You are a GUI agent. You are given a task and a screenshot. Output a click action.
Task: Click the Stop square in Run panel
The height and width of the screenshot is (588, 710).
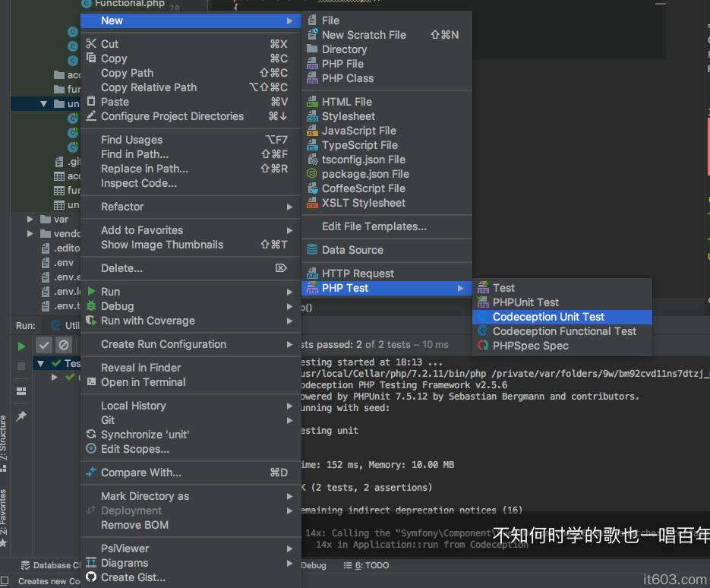coord(21,366)
